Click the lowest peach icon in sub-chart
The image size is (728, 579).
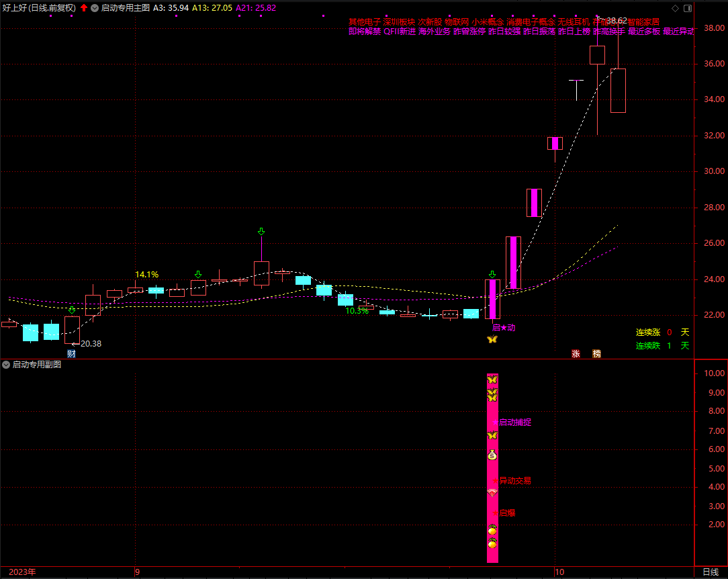coord(492,543)
